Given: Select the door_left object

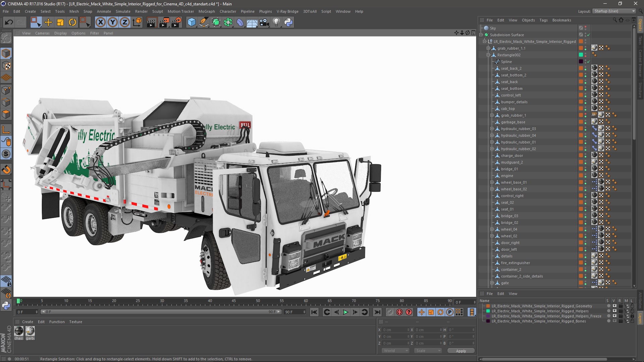Looking at the screenshot, I should tap(509, 249).
